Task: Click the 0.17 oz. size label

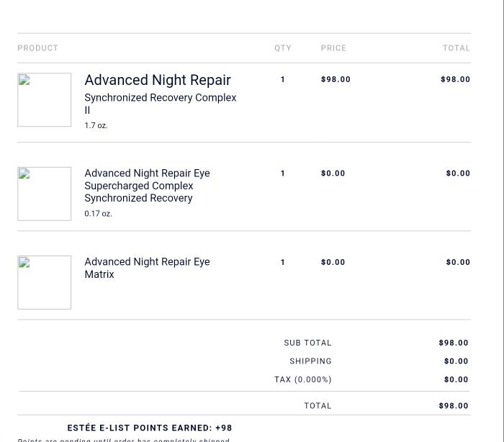Action: point(98,214)
